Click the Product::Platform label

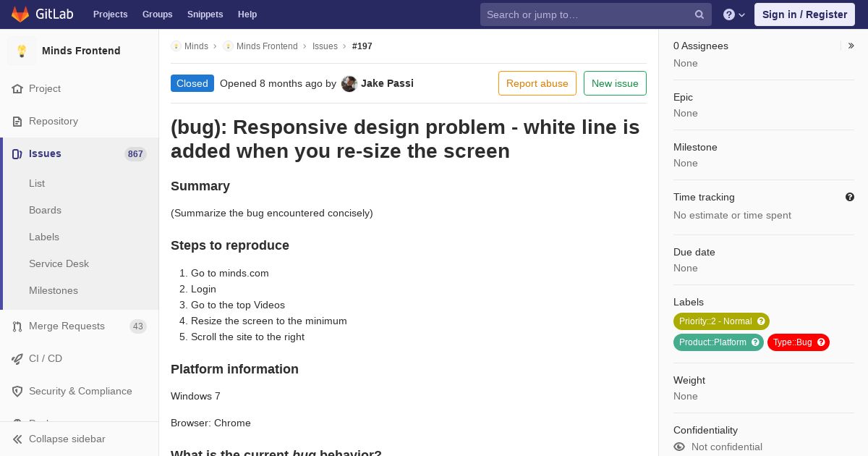(x=718, y=342)
